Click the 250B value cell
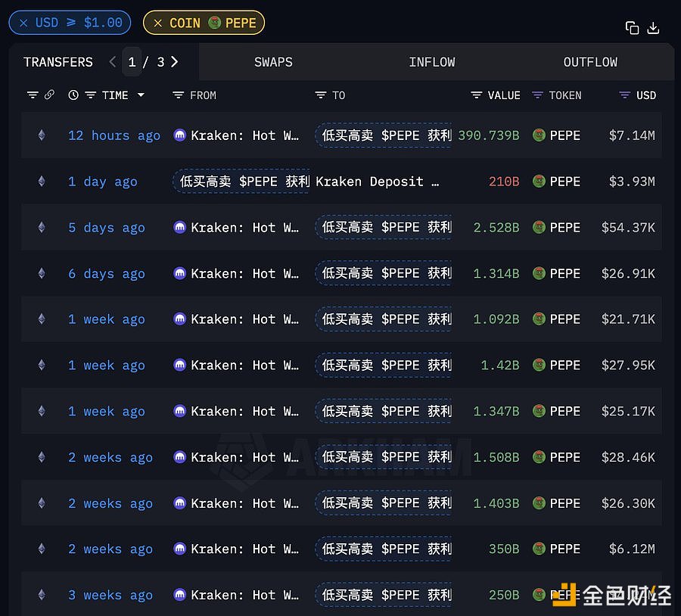This screenshot has width=681, height=616. (x=504, y=595)
